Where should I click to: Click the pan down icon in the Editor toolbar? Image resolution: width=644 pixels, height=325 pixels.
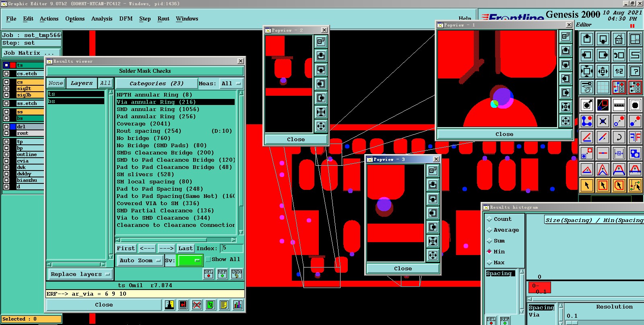(603, 39)
